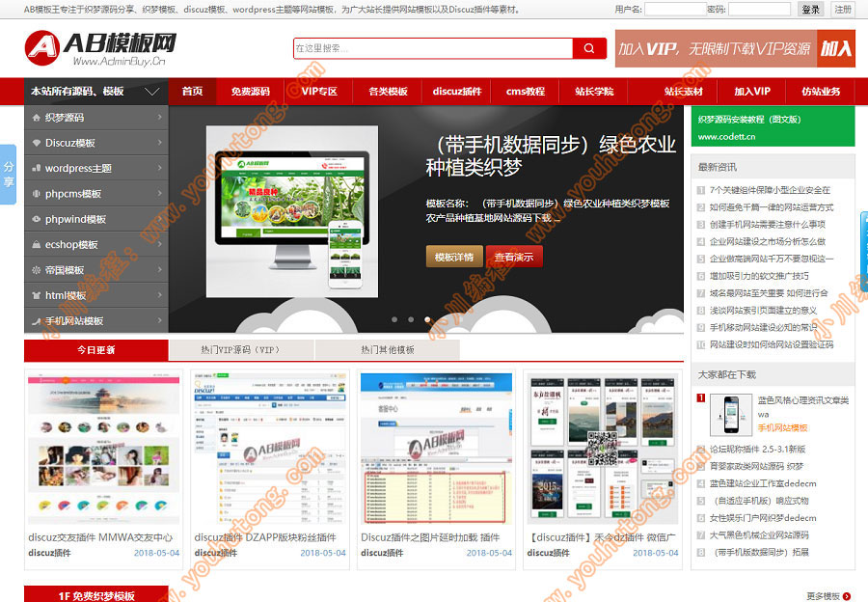Open the 禾今dz插件 微信 thumbnail

click(602, 450)
